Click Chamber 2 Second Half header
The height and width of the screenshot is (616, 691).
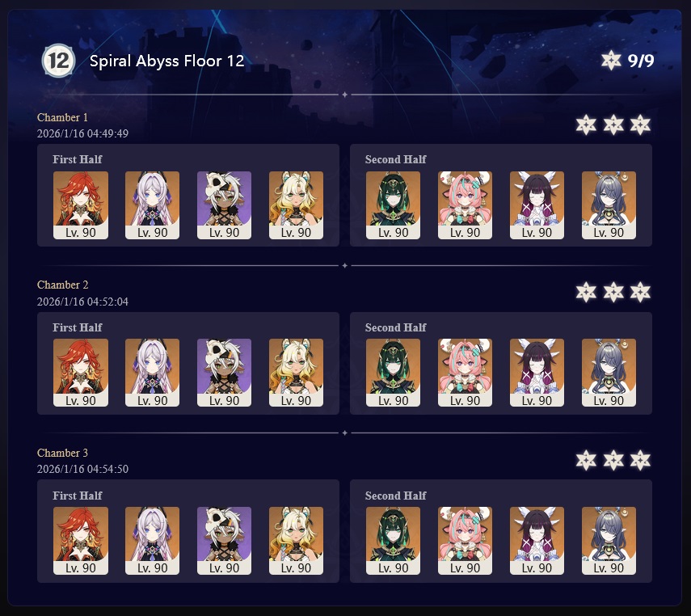[x=396, y=327]
